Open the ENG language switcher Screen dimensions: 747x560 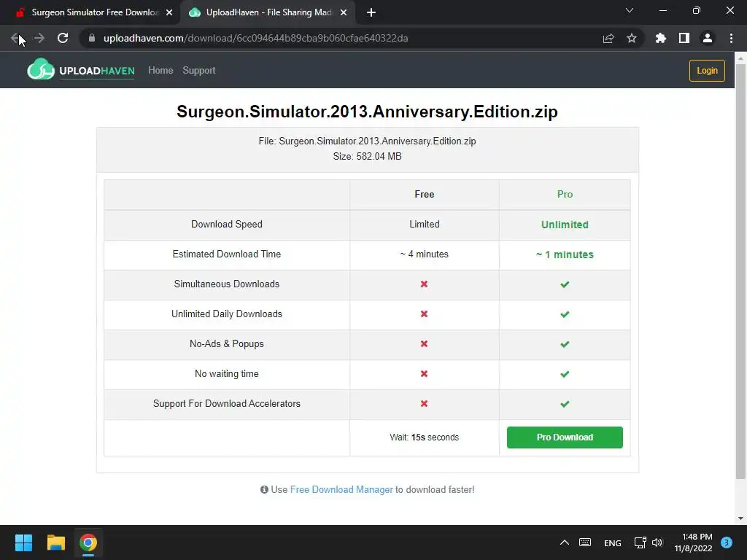(612, 542)
